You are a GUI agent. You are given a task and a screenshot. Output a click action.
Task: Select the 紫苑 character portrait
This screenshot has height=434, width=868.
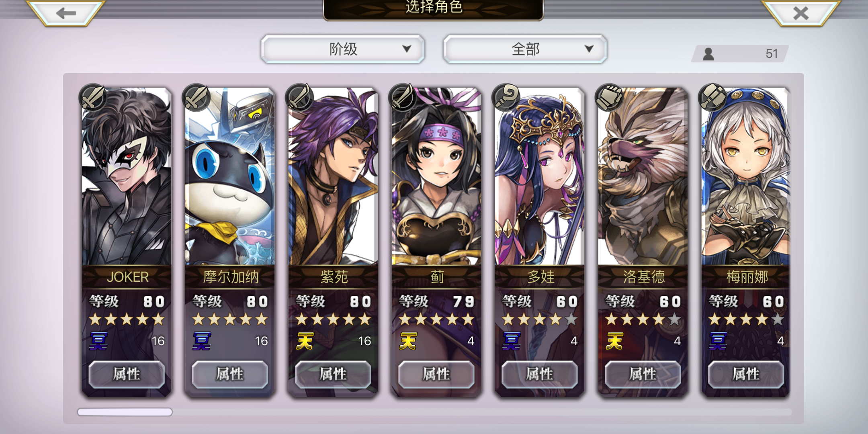(333, 177)
